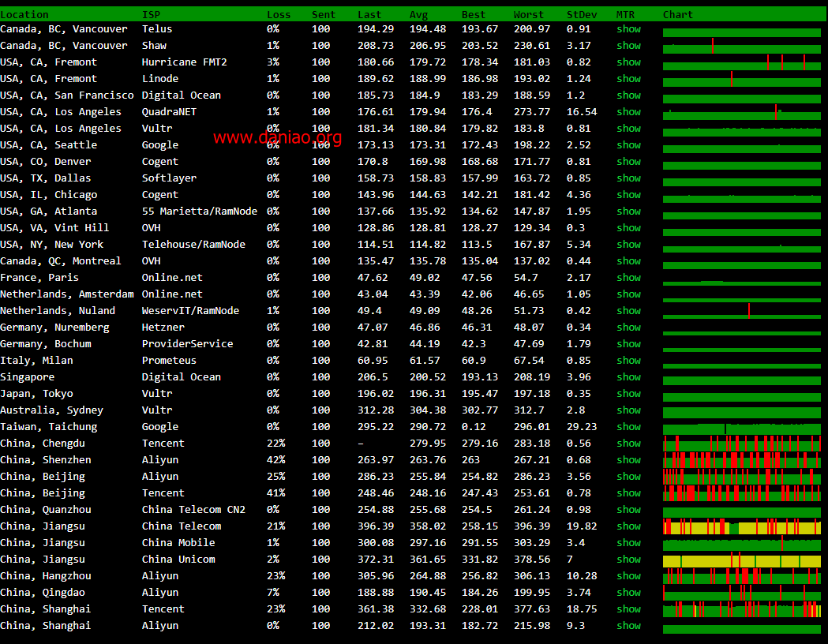Click the Avg column header
828x644 pixels.
[x=419, y=15]
